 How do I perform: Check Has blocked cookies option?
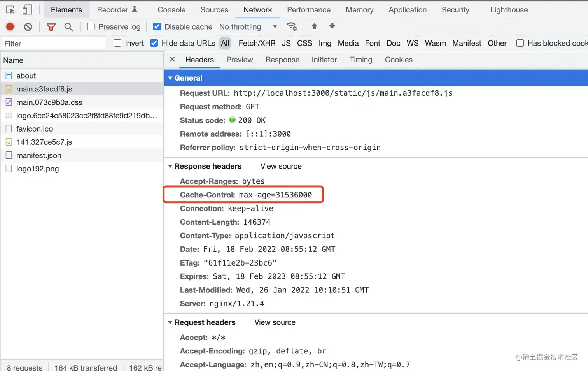click(520, 43)
